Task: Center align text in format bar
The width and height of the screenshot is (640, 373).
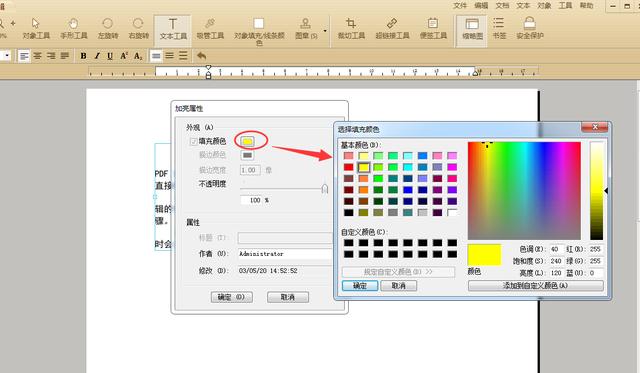Action: click(x=38, y=56)
